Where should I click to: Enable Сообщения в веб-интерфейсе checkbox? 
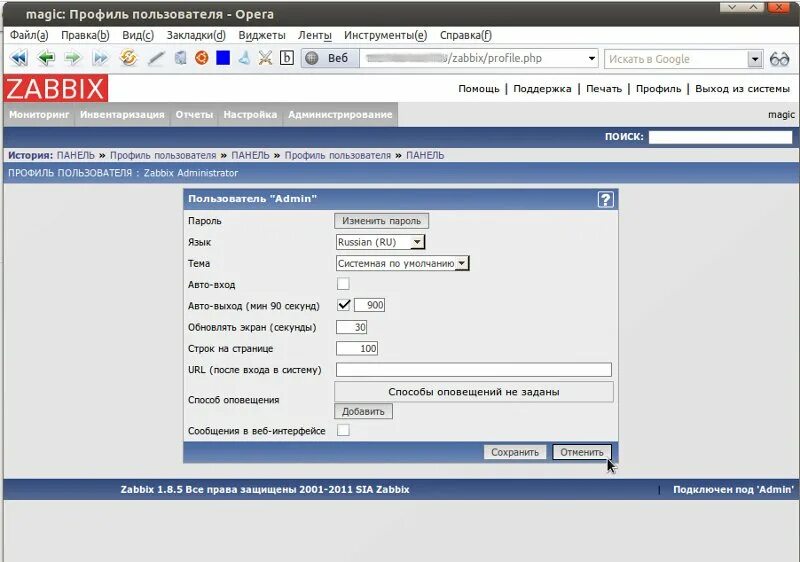coord(343,430)
